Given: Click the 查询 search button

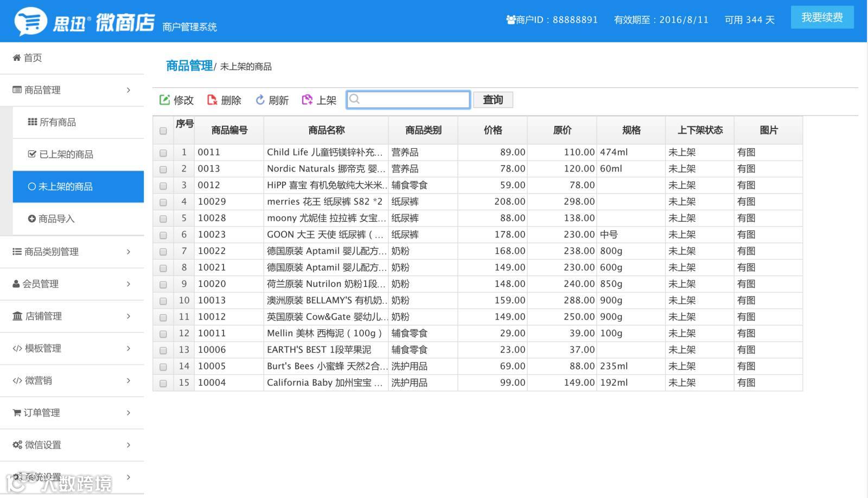Looking at the screenshot, I should 493,100.
